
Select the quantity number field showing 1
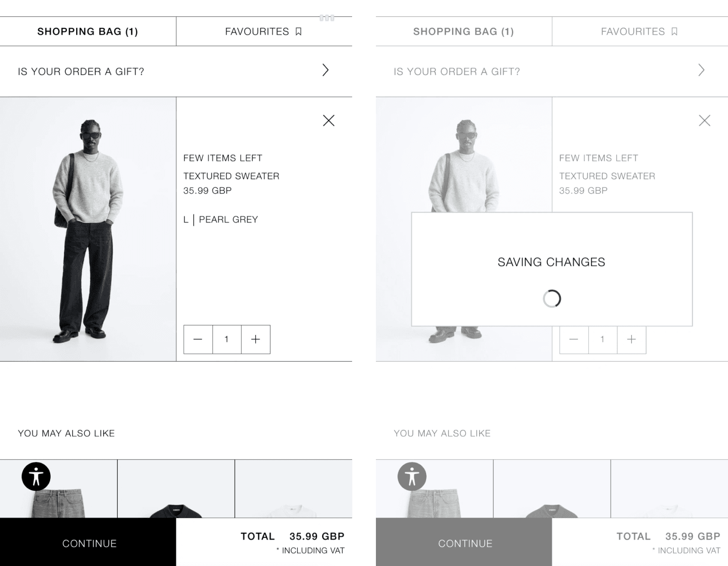coord(226,339)
